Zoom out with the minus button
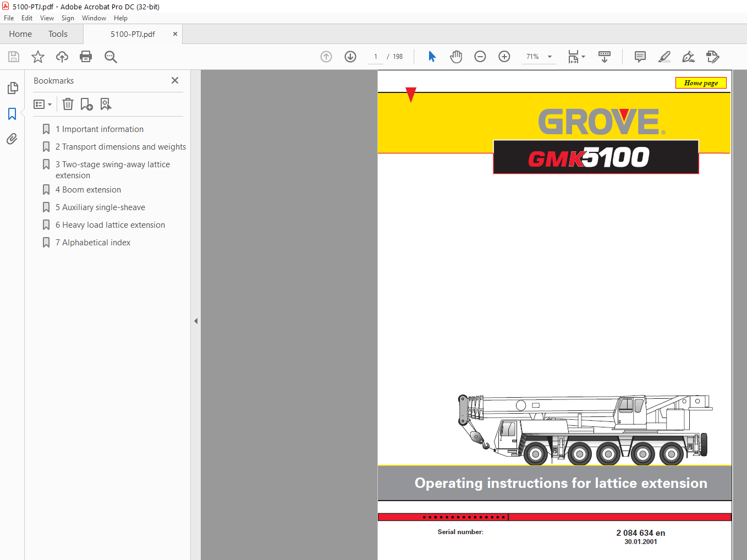The width and height of the screenshot is (747, 560). tap(480, 57)
